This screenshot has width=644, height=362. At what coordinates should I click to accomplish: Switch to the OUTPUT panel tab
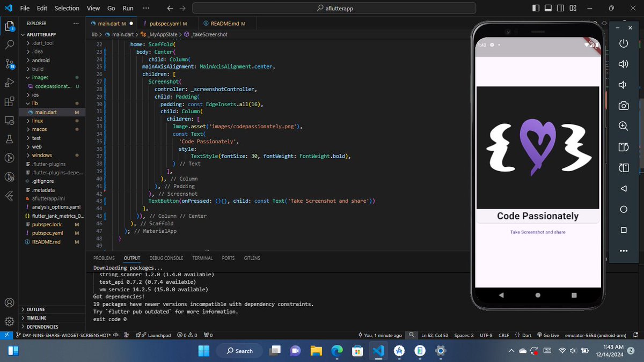coord(131,258)
